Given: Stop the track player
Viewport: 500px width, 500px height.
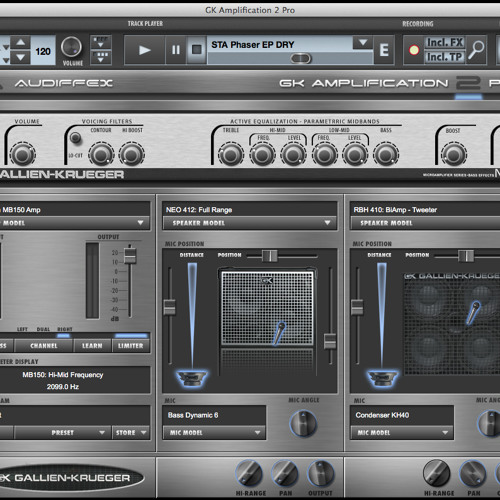Looking at the screenshot, I should pyautogui.click(x=197, y=50).
